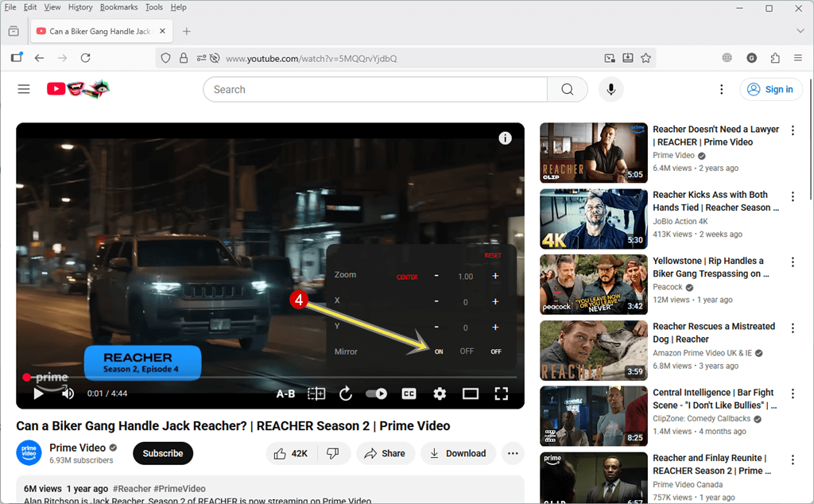The width and height of the screenshot is (814, 504).
Task: List all tabs chevron
Action: coord(800,31)
